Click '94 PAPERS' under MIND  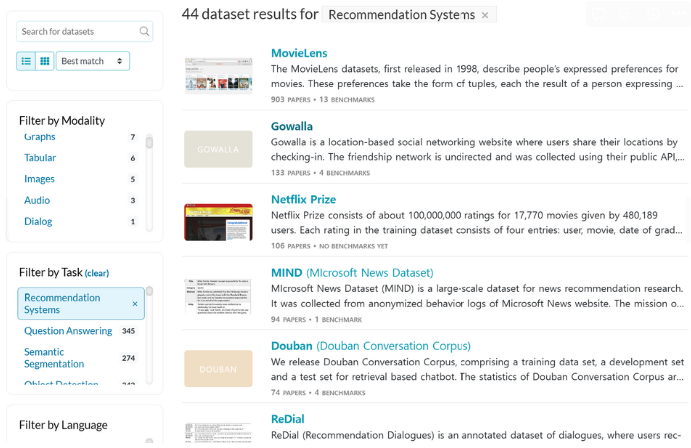(288, 319)
